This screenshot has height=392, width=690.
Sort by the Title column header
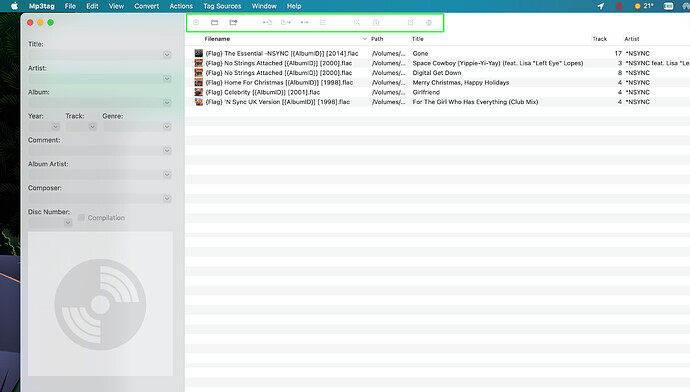pyautogui.click(x=418, y=39)
